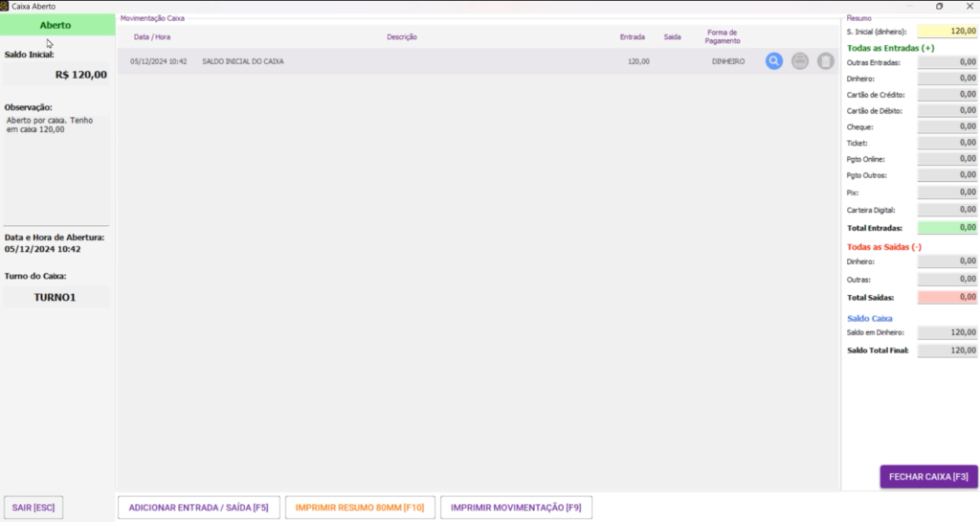
Task: Click the pink Total Saídas field
Action: (x=947, y=297)
